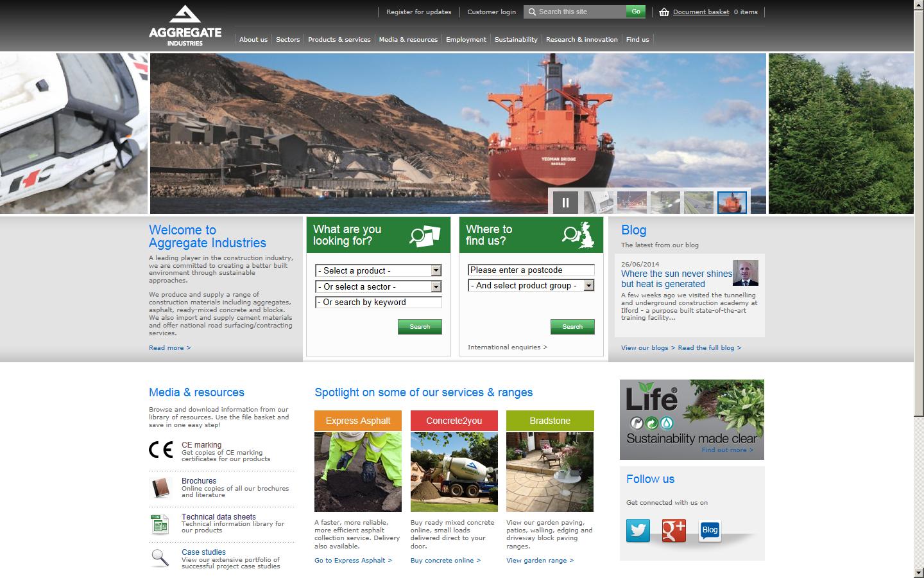This screenshot has width=924, height=578.
Task: Navigate to Research & innovation tab
Action: (582, 39)
